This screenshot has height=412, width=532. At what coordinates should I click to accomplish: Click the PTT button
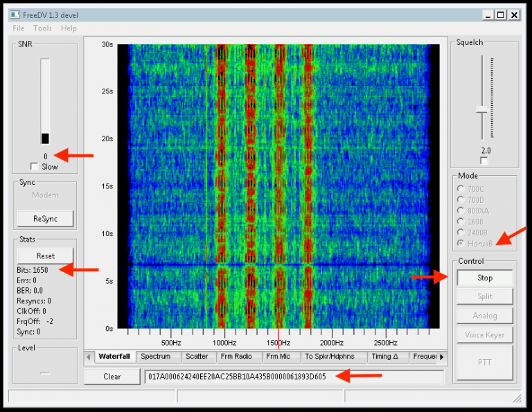484,363
